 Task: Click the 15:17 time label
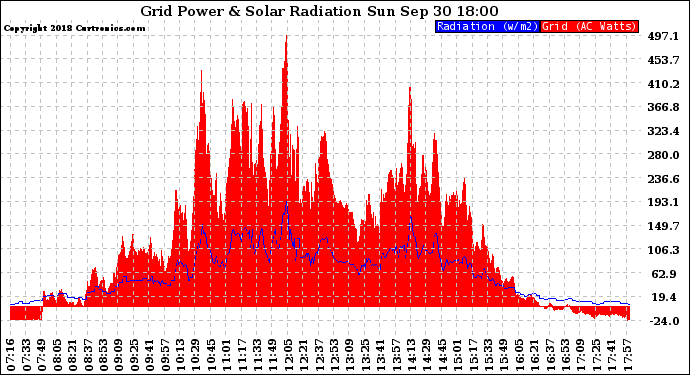(473, 355)
